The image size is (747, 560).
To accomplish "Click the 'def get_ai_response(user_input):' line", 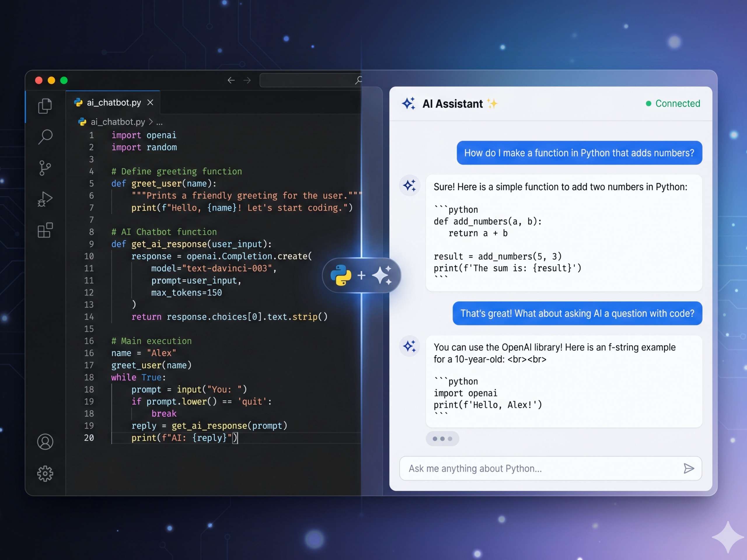I will point(191,244).
